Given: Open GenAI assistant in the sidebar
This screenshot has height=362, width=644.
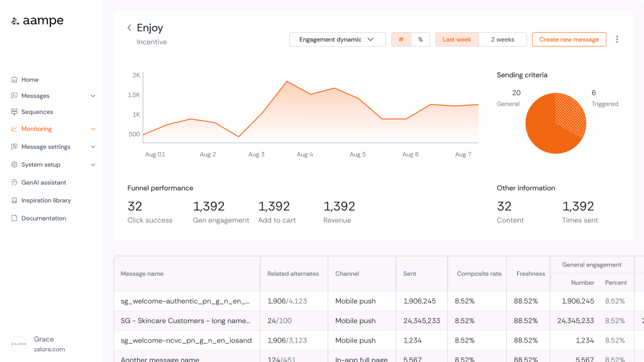Looking at the screenshot, I should pos(43,182).
